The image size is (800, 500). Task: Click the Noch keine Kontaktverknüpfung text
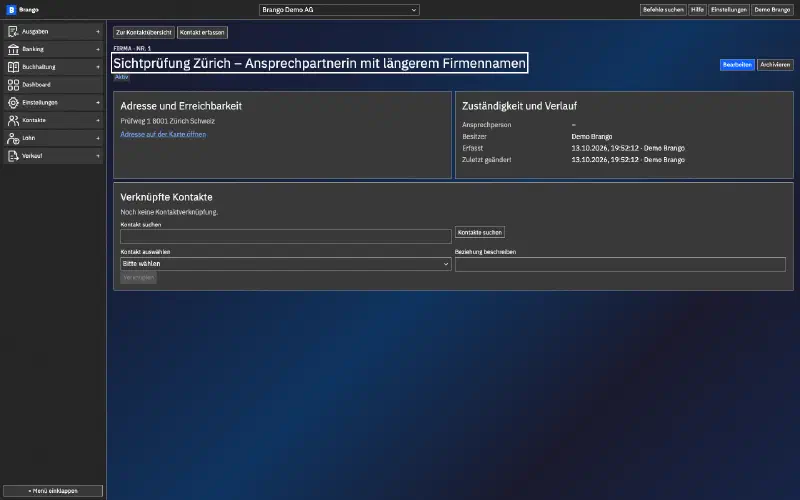tap(169, 212)
